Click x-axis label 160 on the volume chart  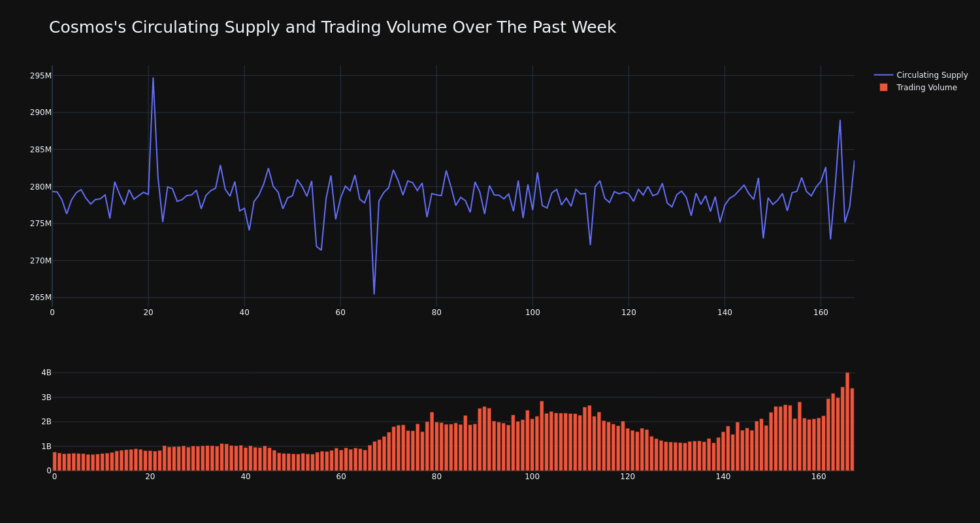click(x=819, y=477)
